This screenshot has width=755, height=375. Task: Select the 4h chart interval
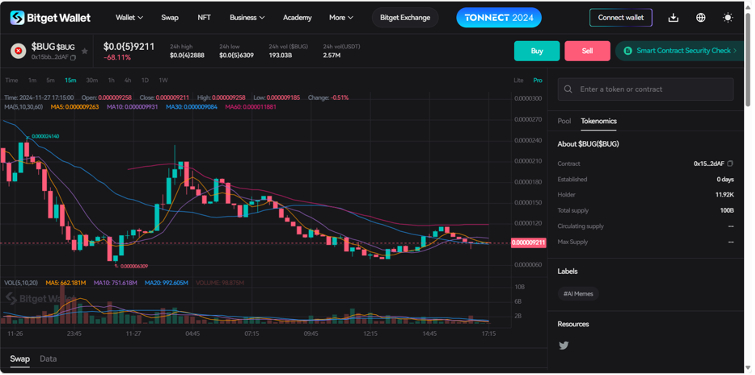coord(128,80)
